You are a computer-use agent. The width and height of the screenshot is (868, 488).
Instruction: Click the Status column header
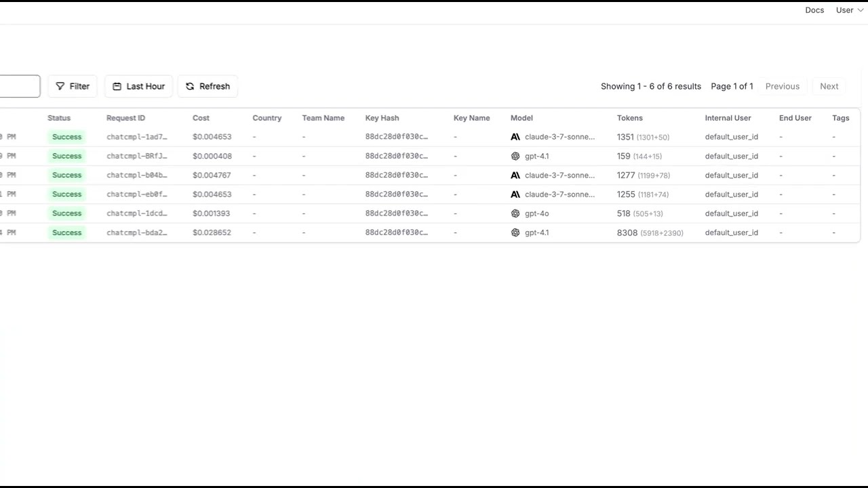pyautogui.click(x=59, y=118)
